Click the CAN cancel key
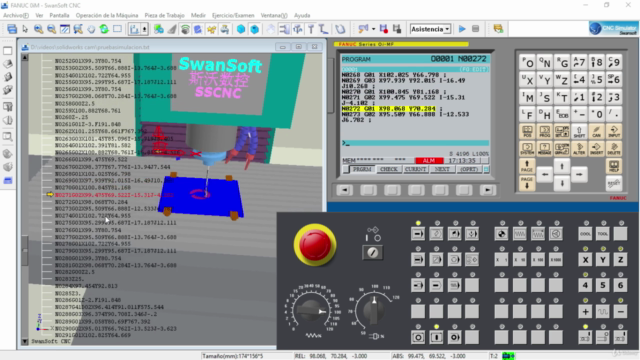 [x=596, y=131]
